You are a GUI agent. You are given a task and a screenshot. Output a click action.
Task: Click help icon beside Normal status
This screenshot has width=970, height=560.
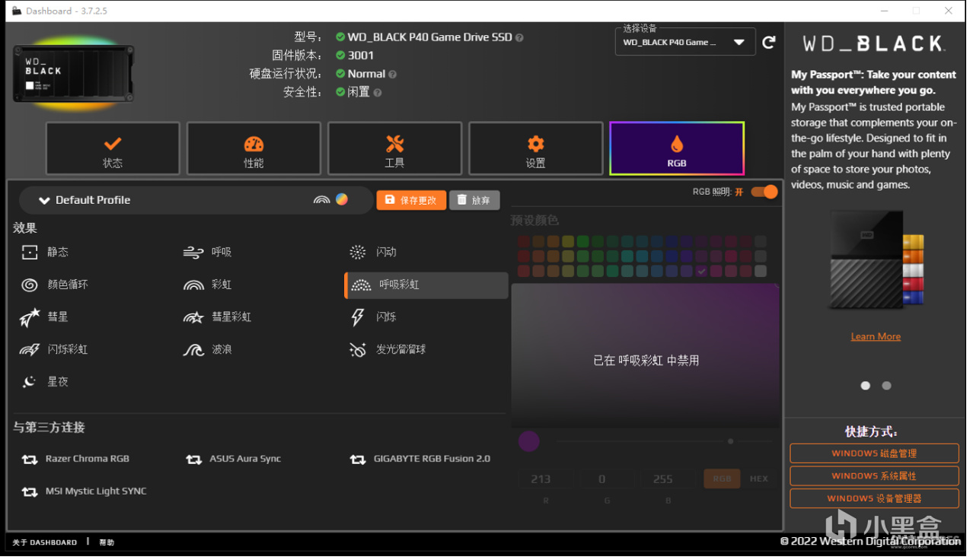point(393,75)
